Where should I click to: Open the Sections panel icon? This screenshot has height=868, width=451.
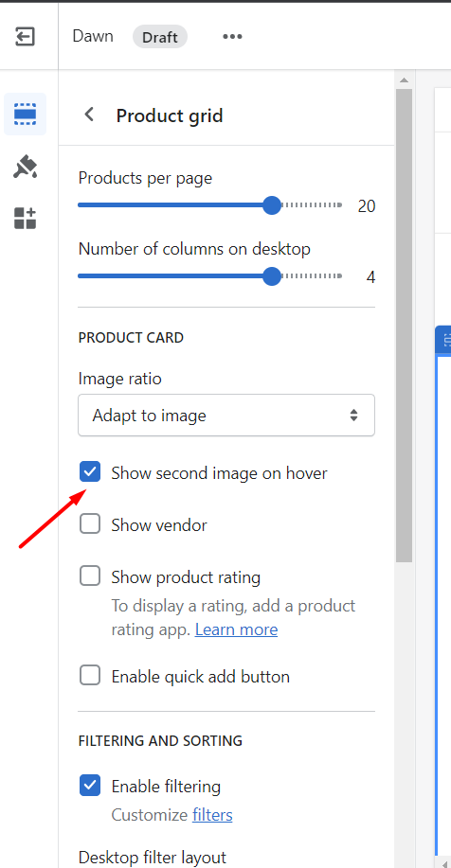coord(25,115)
